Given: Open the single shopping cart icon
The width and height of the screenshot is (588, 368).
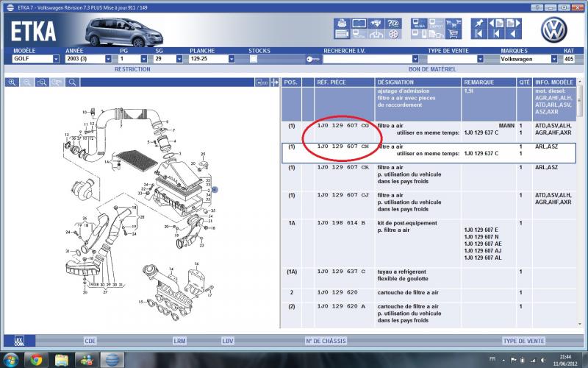Looking at the screenshot, I should (x=453, y=34).
